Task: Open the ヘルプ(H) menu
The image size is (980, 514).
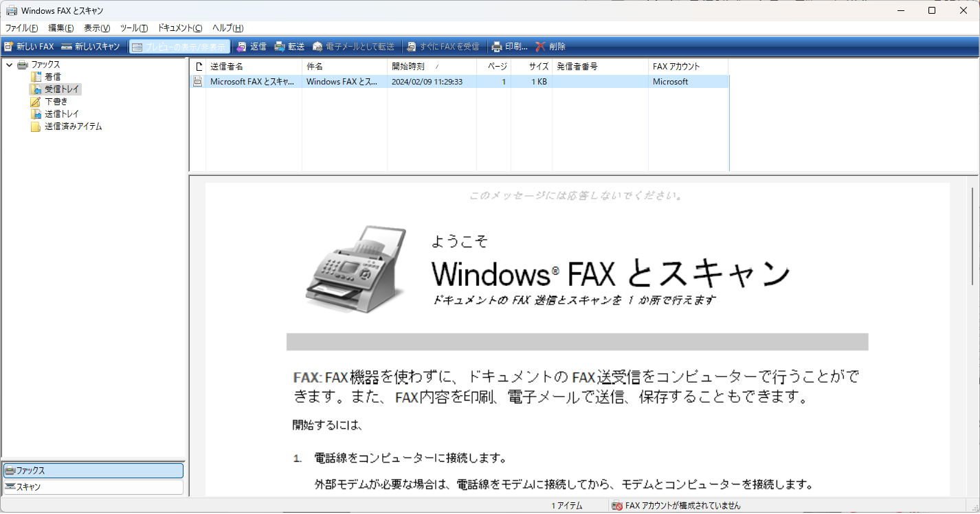Action: [x=227, y=28]
